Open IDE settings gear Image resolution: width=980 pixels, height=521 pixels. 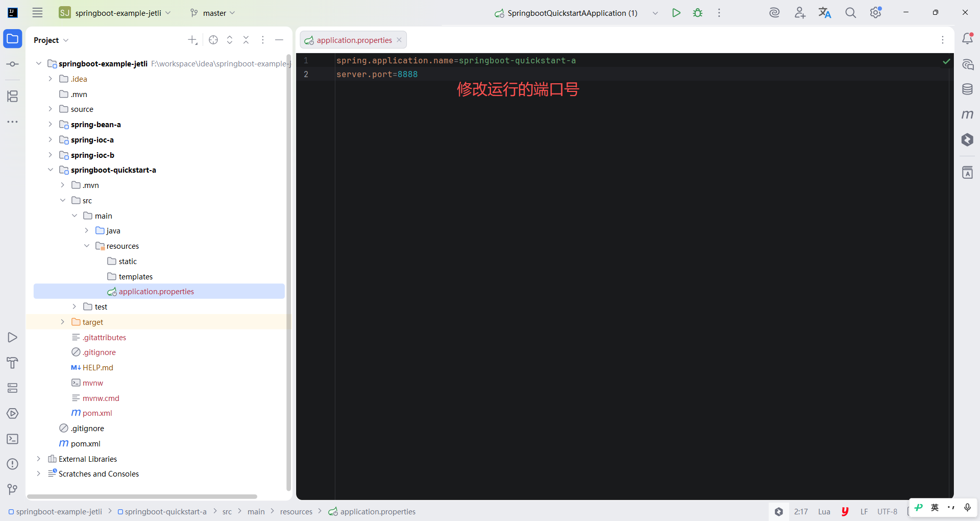(876, 12)
